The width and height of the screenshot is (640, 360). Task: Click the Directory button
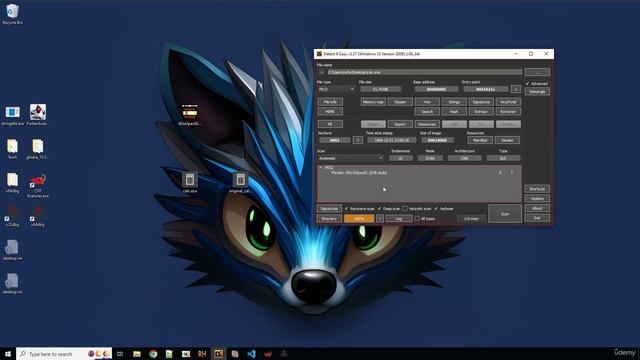click(x=329, y=219)
